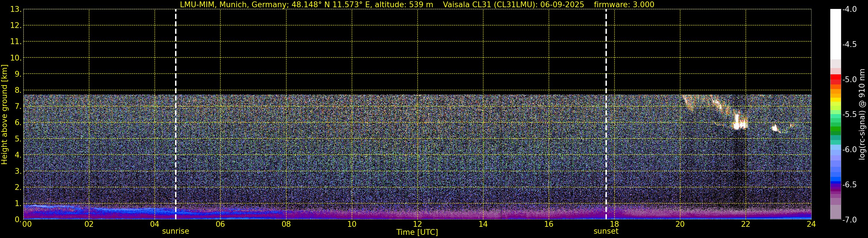Click the 12 tick label on time axis
This screenshot has width=868, height=238.
pos(417,224)
